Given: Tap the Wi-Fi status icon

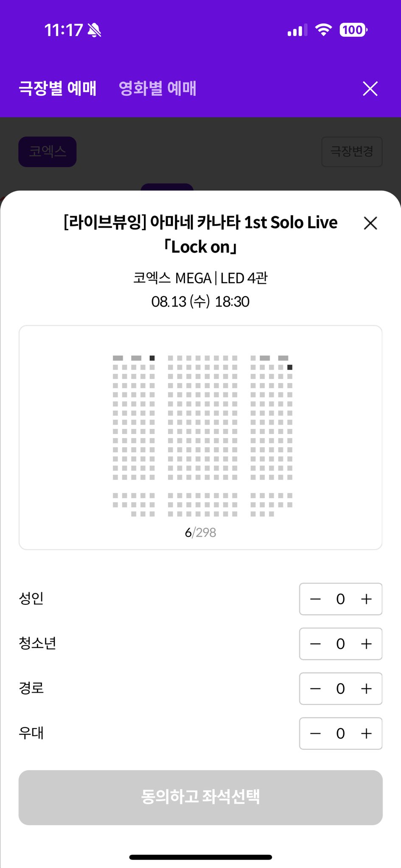Looking at the screenshot, I should coord(323,30).
